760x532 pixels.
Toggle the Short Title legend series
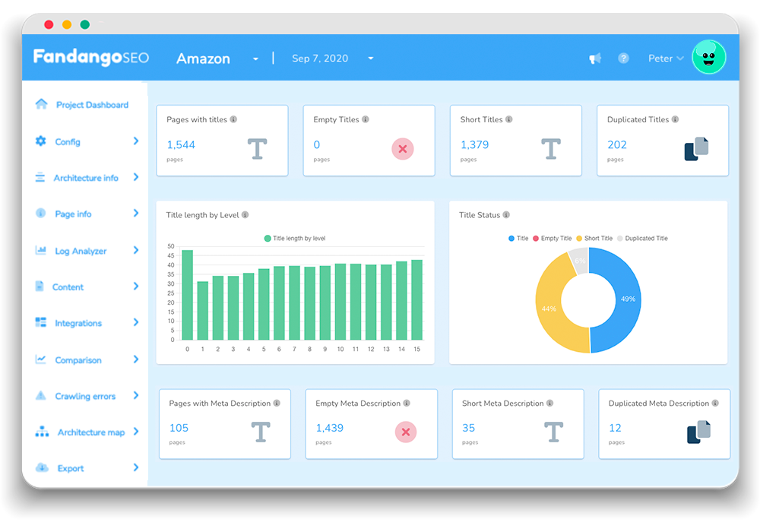(594, 239)
